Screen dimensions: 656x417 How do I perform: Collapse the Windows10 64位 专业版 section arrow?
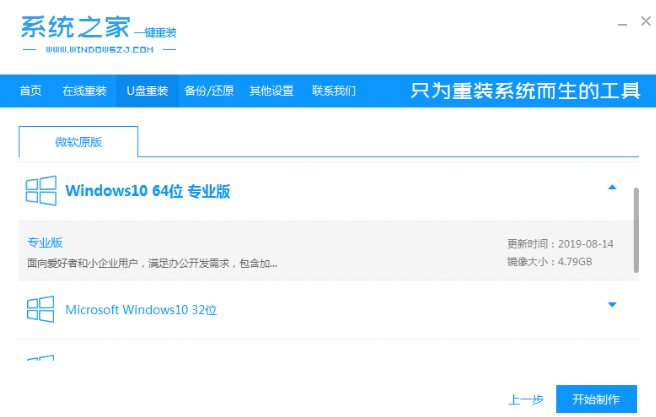[x=612, y=187]
